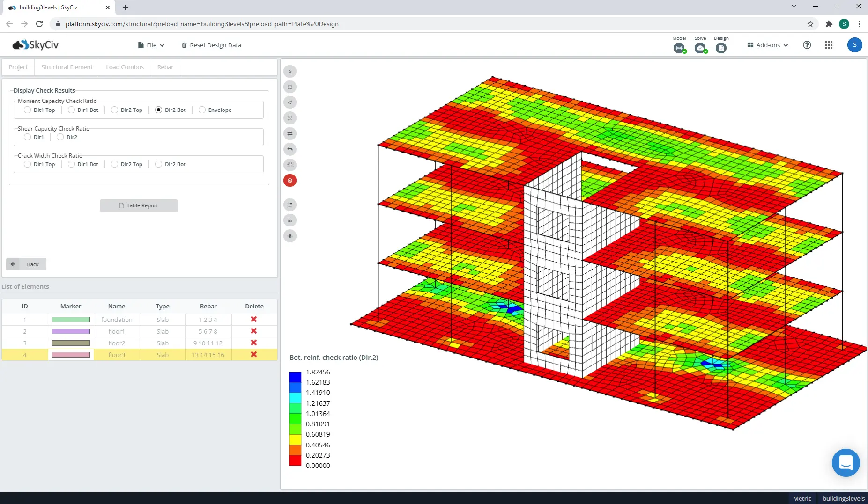Switch to the Load Combos tab
Viewport: 868px width, 504px height.
[x=124, y=67]
